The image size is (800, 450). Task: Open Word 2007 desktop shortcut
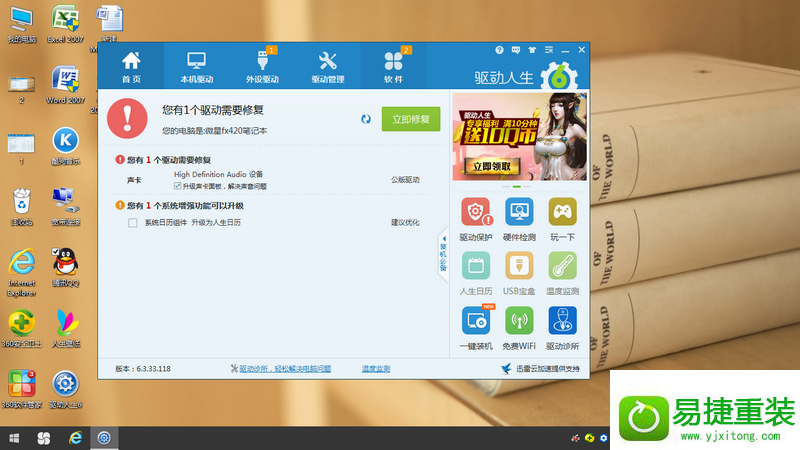tap(65, 85)
